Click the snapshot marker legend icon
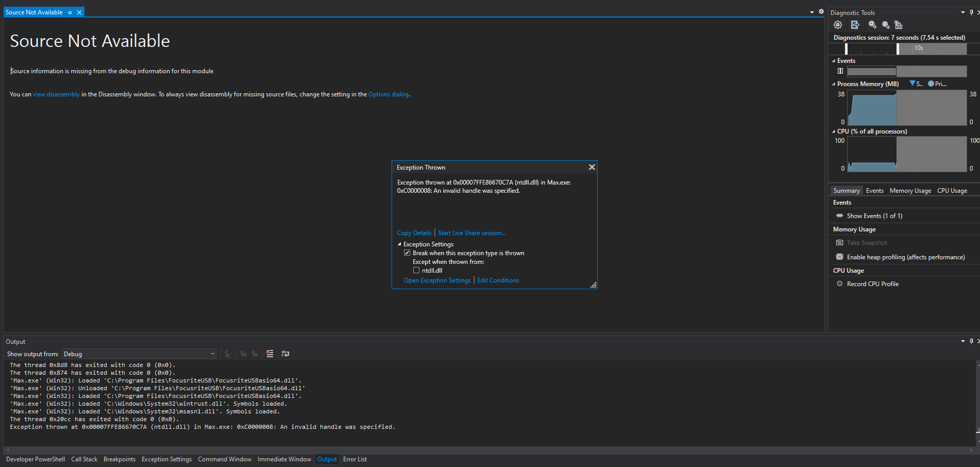The width and height of the screenshot is (980, 467). coord(913,84)
